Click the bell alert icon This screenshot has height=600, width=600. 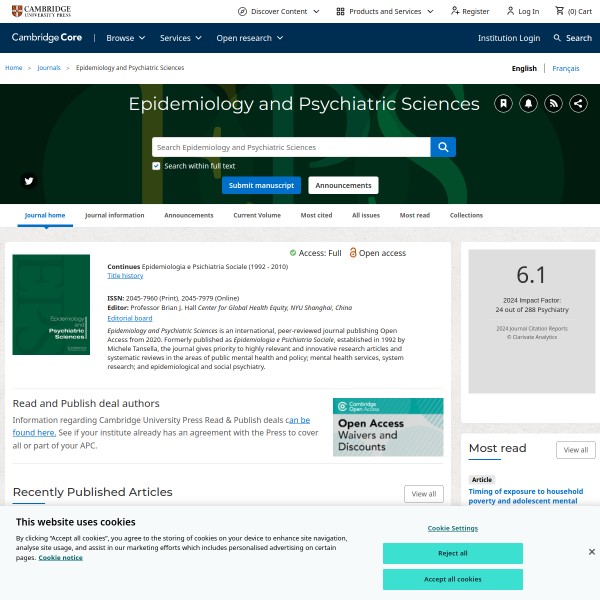(x=528, y=104)
